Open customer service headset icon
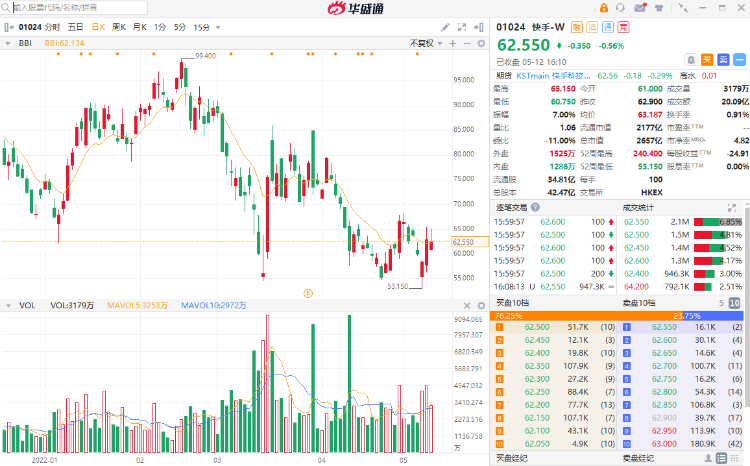Image resolution: width=750 pixels, height=466 pixels. pos(620,8)
